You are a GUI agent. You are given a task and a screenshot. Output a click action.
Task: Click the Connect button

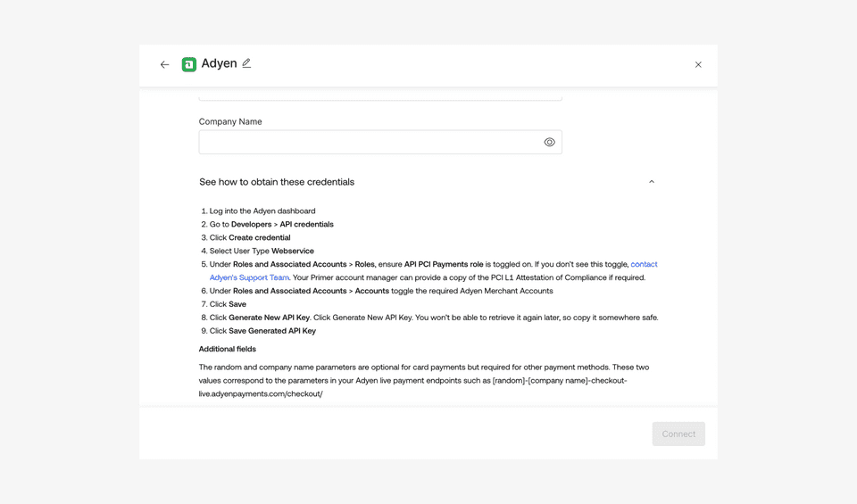point(678,434)
